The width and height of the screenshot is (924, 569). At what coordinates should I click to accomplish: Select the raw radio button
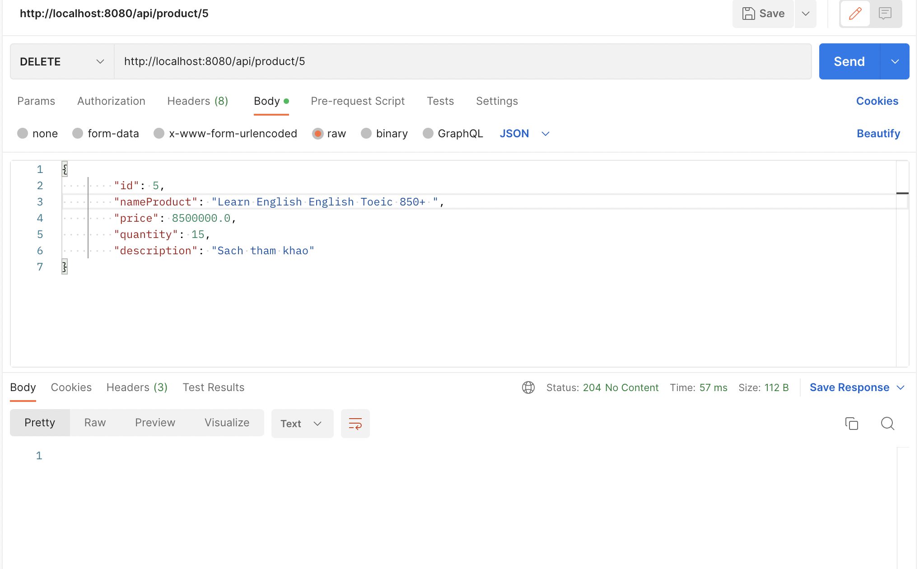pos(318,134)
